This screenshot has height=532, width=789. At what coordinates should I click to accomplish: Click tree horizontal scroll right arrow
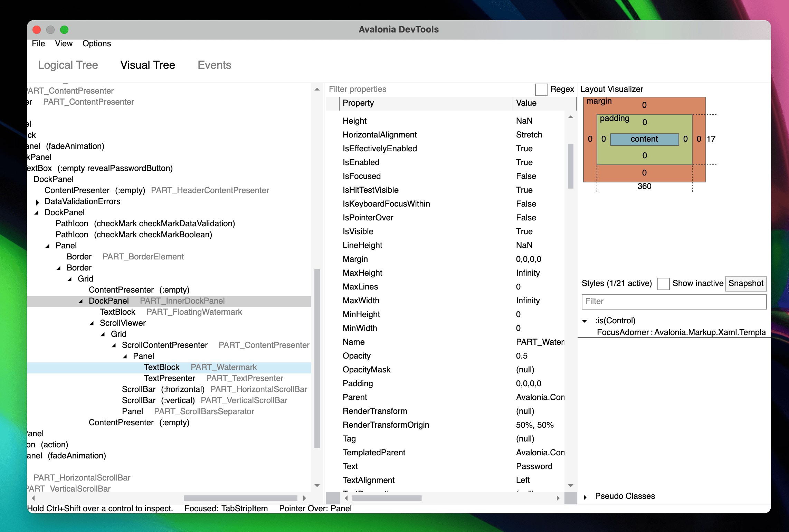click(x=304, y=498)
